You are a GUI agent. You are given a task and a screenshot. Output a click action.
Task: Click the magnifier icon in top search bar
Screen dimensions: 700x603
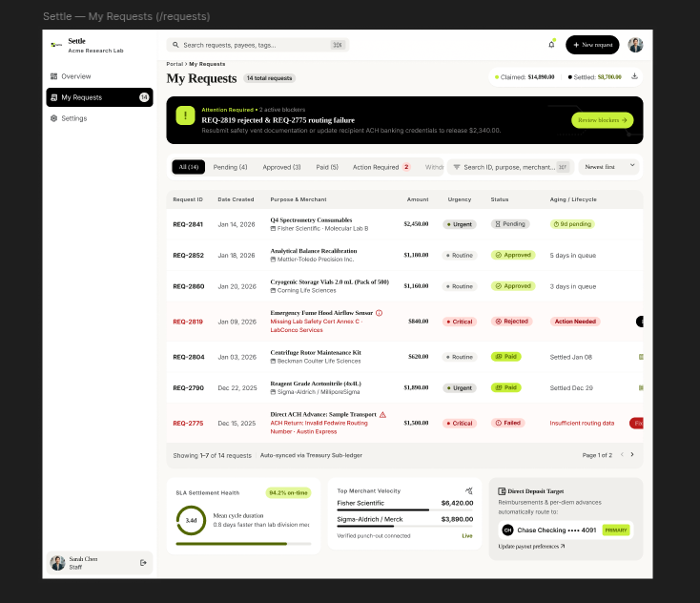click(x=175, y=45)
